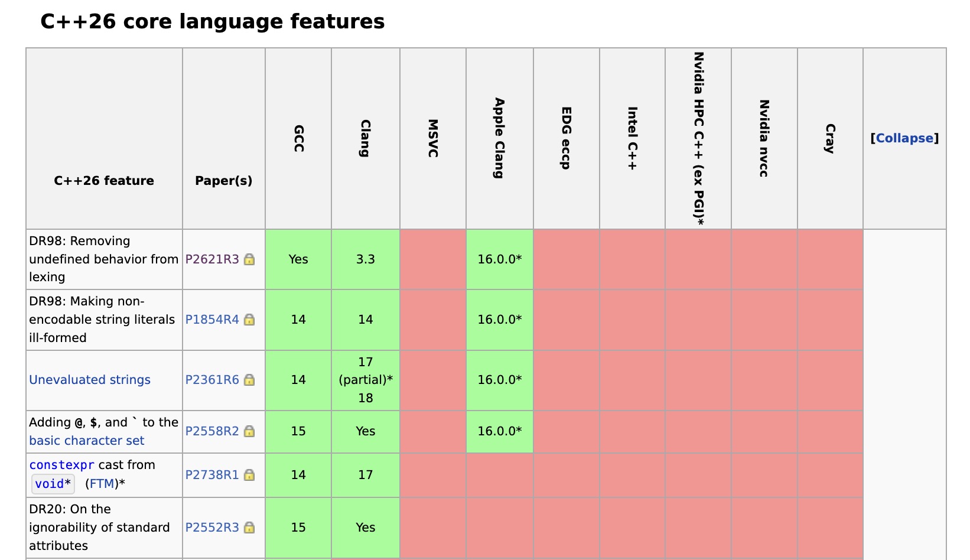Select the GCC column header
Image resolution: width=970 pixels, height=560 pixels.
[x=298, y=139]
